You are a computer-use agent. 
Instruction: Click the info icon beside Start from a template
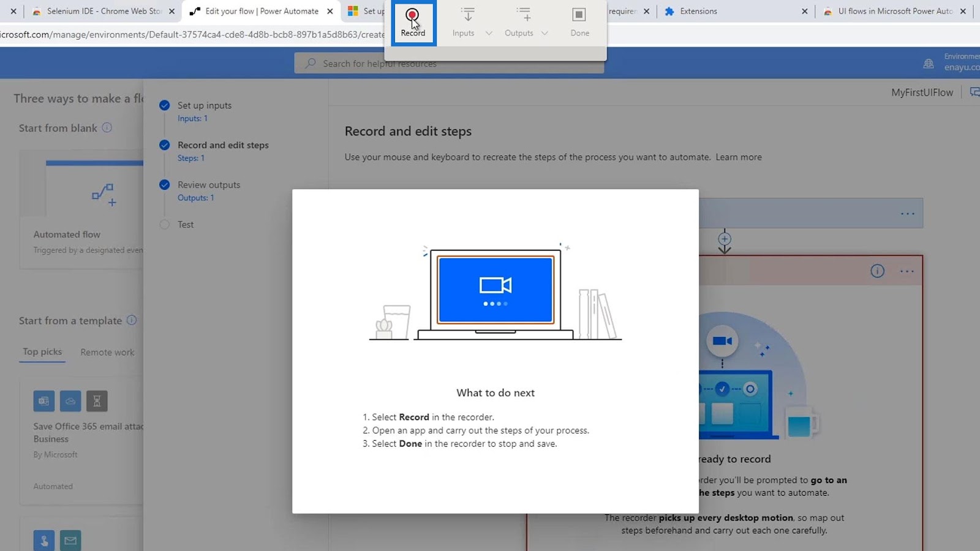pyautogui.click(x=132, y=320)
